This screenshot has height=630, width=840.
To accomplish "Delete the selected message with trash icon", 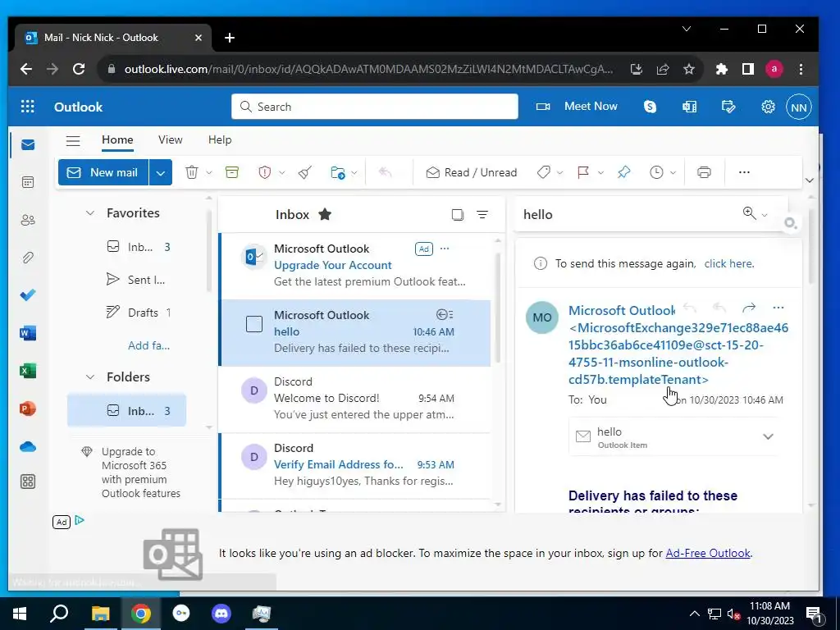I will (x=192, y=172).
